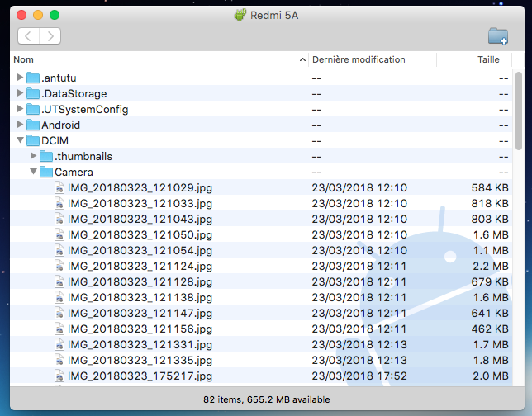
Task: Go forward with the right arrow button
Action: (x=50, y=36)
